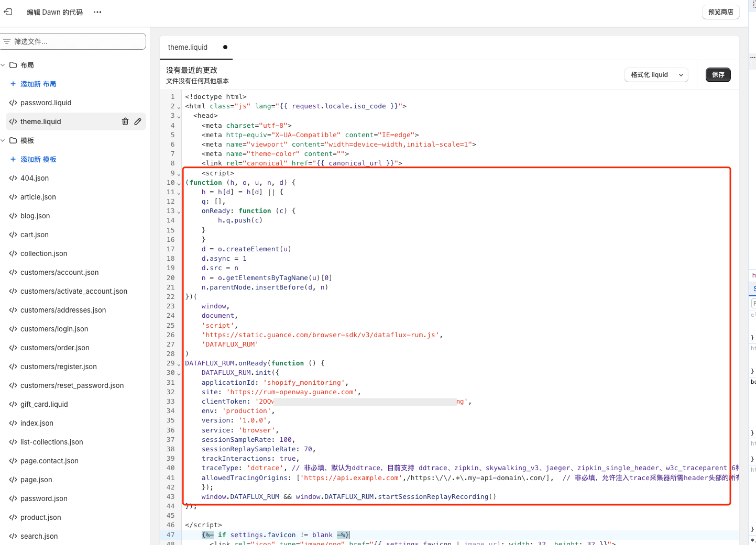Switch to the theme.liquid editor tab
The height and width of the screenshot is (545, 756).
coord(188,47)
